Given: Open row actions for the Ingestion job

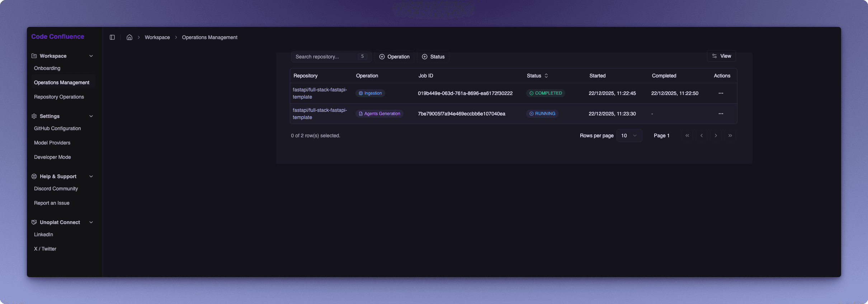Looking at the screenshot, I should coord(721,93).
